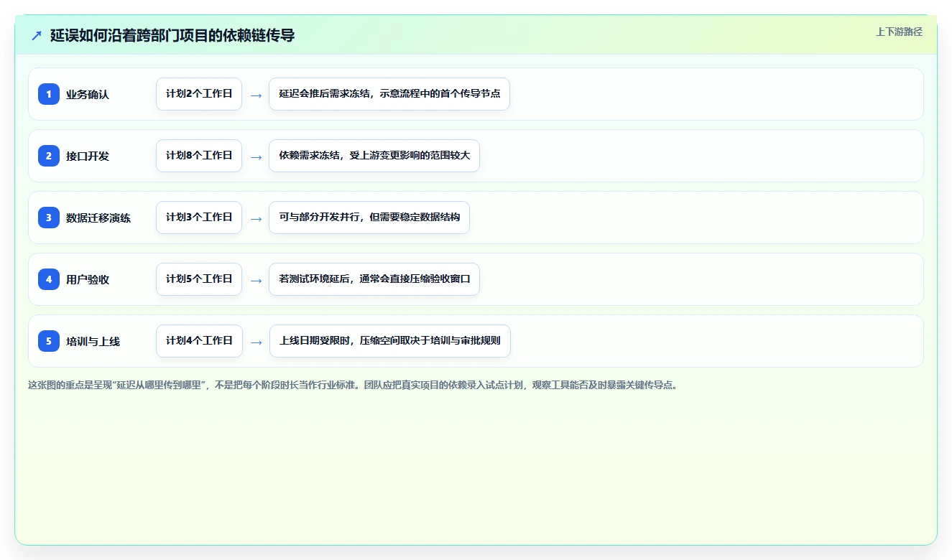Open the note 依赖需求冻结，受上游变更影响的范围较大
Viewport: 952px width, 560px height.
(x=374, y=156)
